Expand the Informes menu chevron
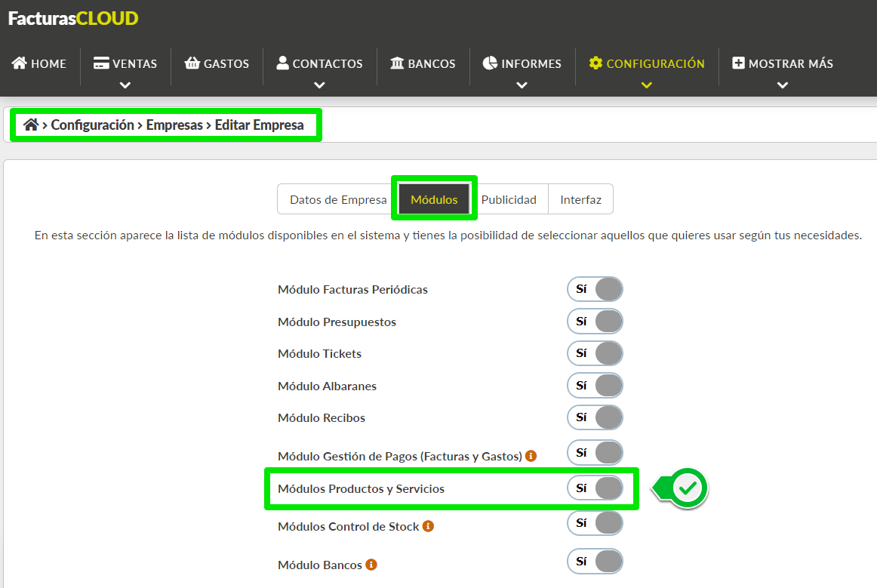Image resolution: width=877 pixels, height=588 pixels. tap(522, 85)
